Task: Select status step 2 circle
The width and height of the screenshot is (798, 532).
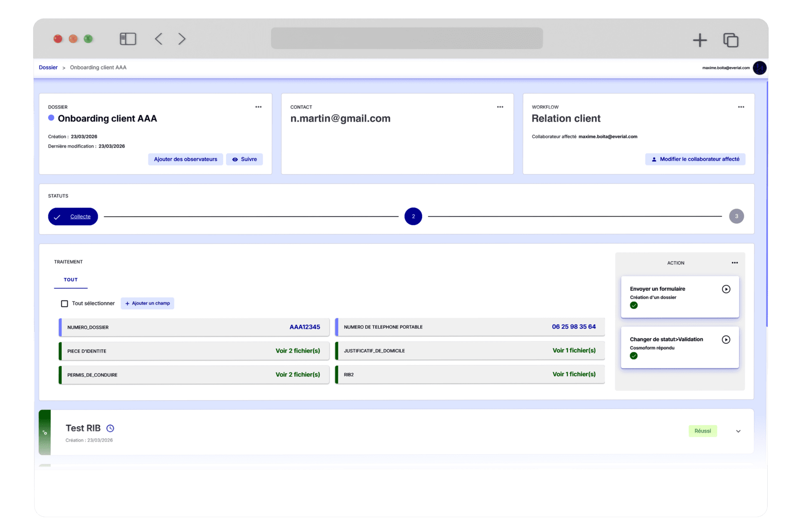Action: coord(413,217)
